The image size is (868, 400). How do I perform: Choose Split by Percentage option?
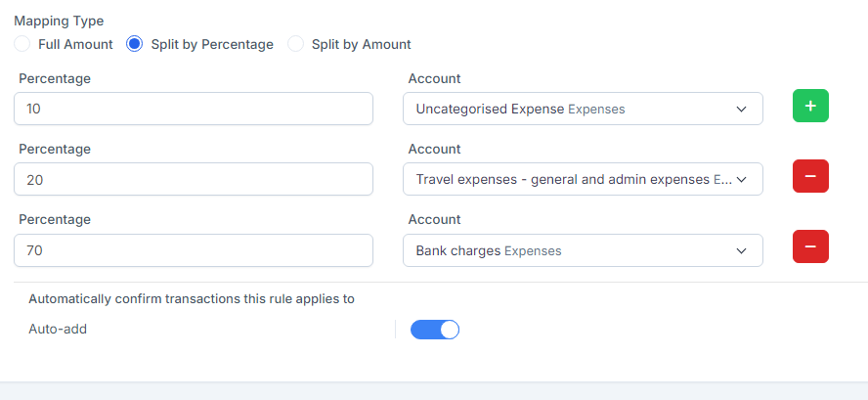[x=135, y=44]
